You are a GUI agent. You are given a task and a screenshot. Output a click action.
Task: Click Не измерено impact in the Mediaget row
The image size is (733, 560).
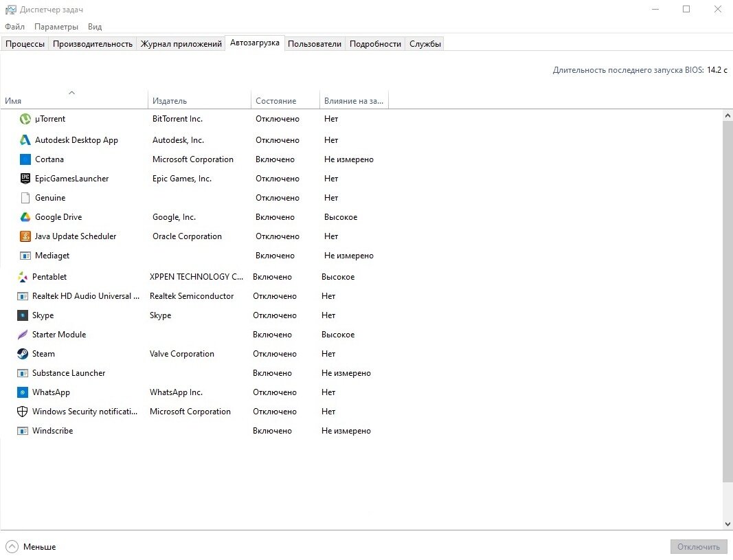349,256
